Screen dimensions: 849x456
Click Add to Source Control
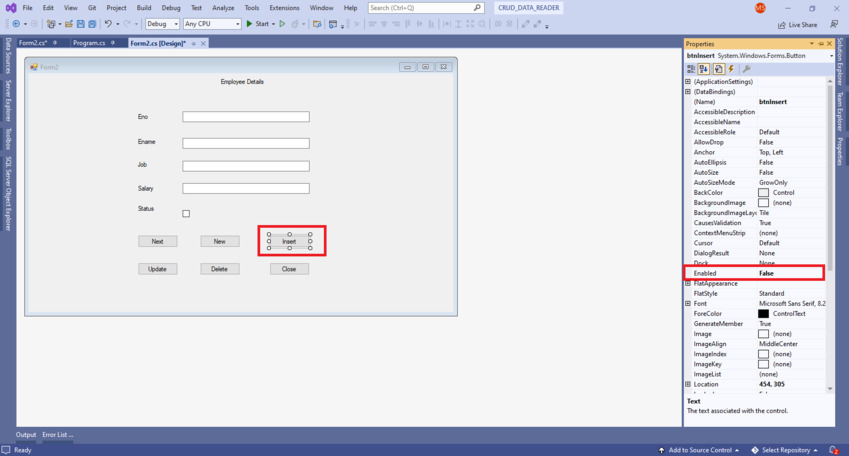pyautogui.click(x=699, y=450)
